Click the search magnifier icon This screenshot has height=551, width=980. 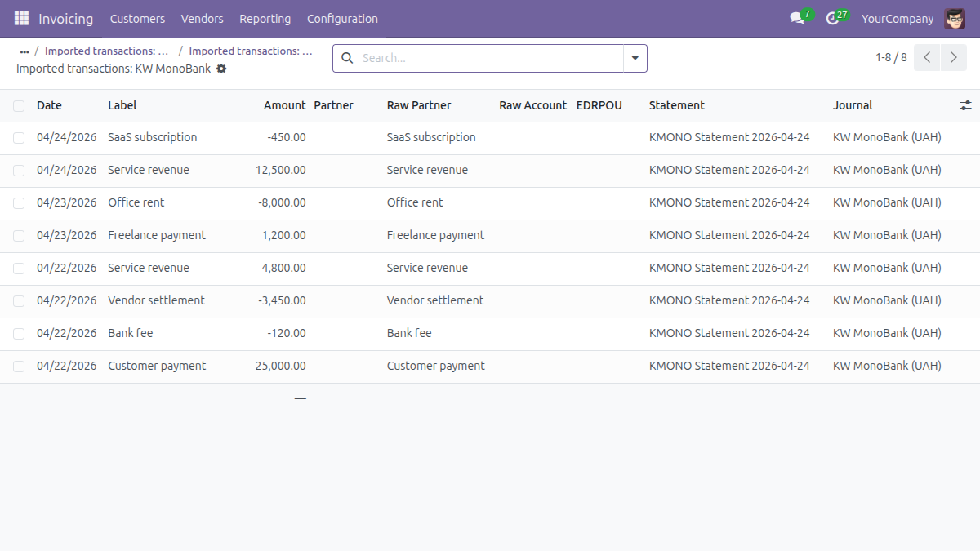(x=347, y=58)
